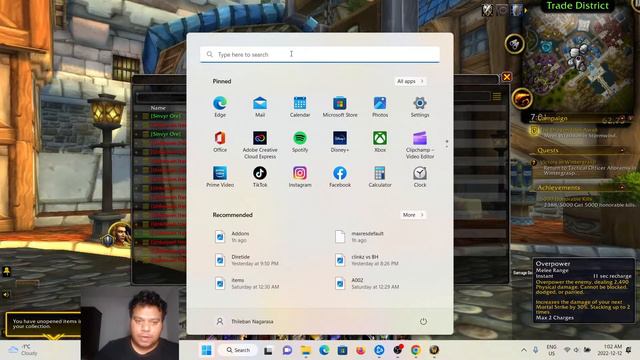This screenshot has height=360, width=640.
Task: Open the Cloudy weather widget
Action: pyautogui.click(x=24, y=350)
